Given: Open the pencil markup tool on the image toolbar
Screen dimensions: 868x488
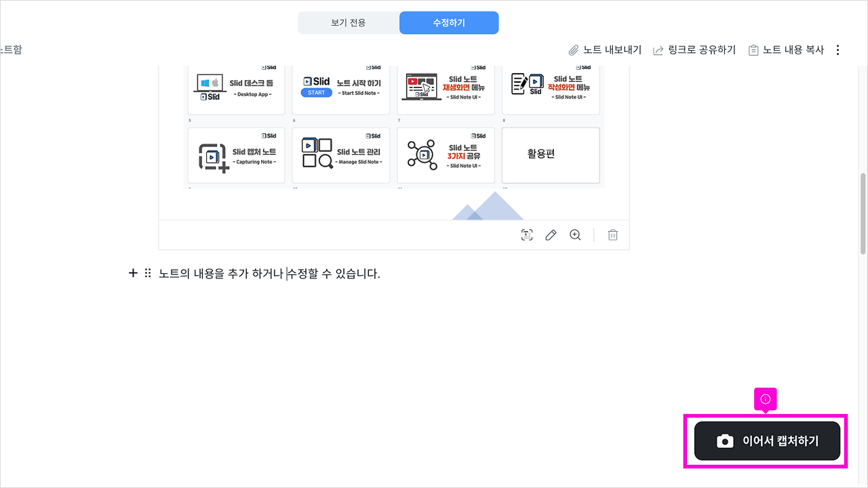Looking at the screenshot, I should click(551, 235).
